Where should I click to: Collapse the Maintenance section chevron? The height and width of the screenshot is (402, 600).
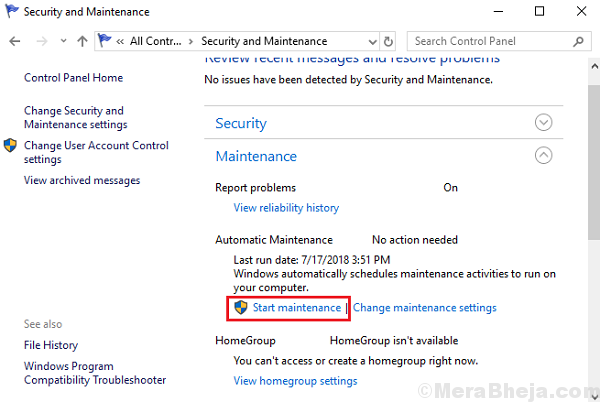coord(543,155)
